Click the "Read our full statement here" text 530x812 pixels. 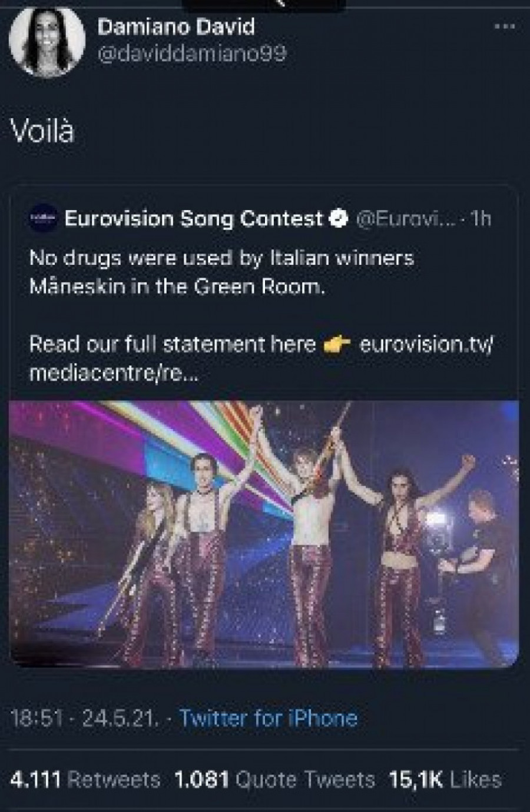[x=173, y=344]
